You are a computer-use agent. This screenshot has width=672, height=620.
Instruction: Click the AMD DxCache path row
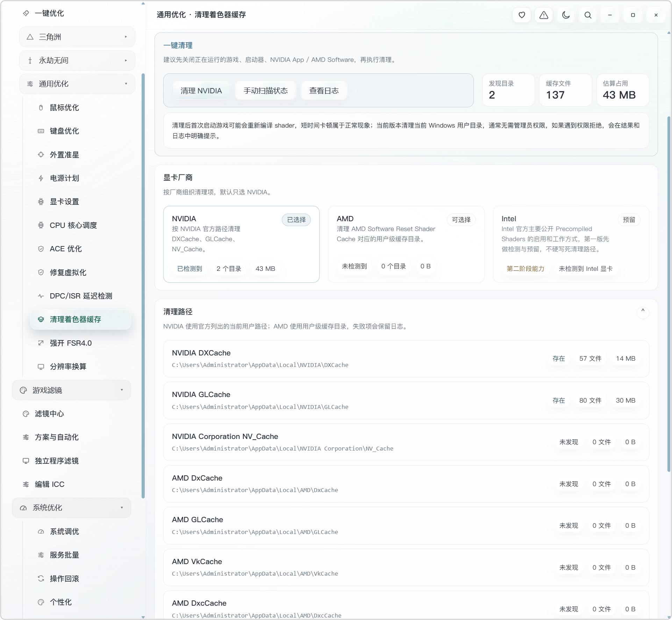click(x=406, y=484)
